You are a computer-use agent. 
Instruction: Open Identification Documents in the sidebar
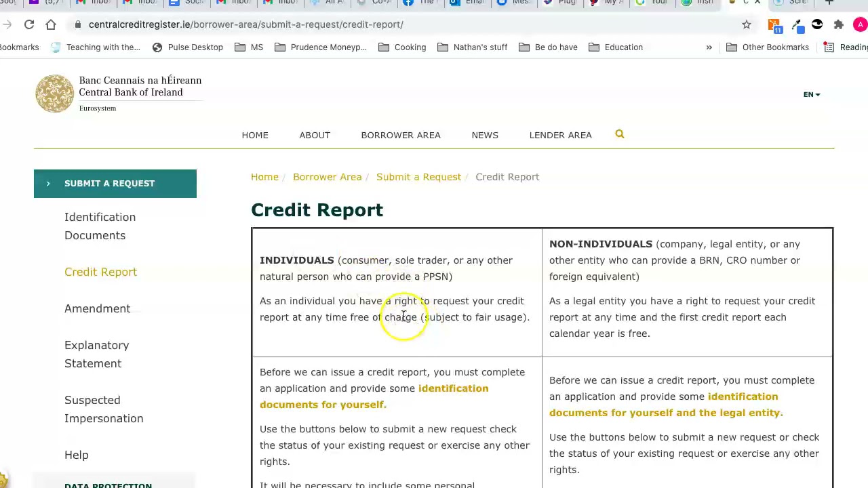tap(100, 226)
